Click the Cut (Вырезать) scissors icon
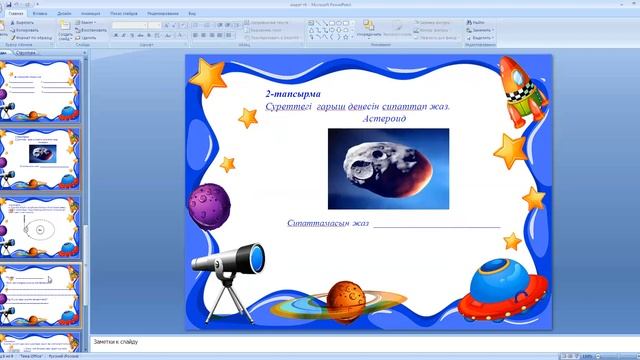 pyautogui.click(x=13, y=23)
